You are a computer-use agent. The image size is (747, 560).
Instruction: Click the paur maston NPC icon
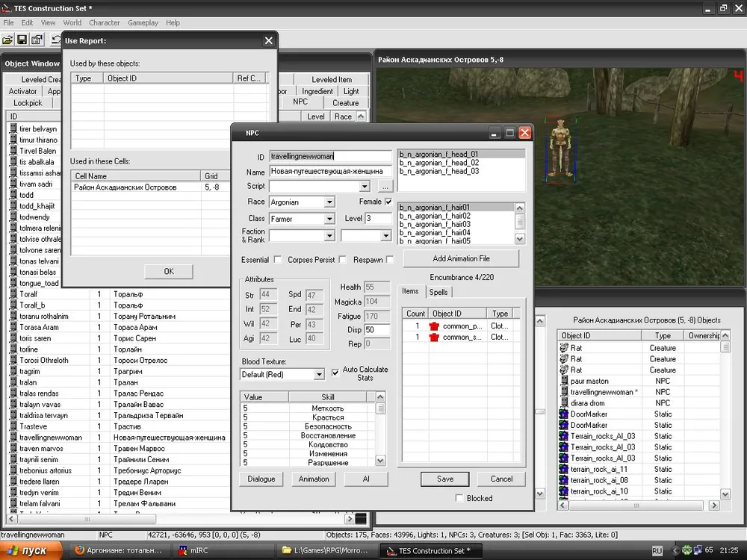pos(564,381)
